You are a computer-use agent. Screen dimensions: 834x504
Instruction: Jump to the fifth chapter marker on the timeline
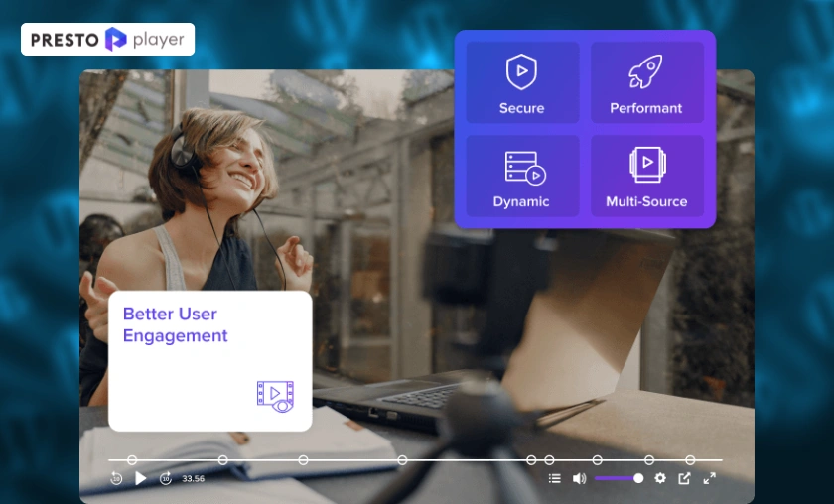(x=531, y=460)
